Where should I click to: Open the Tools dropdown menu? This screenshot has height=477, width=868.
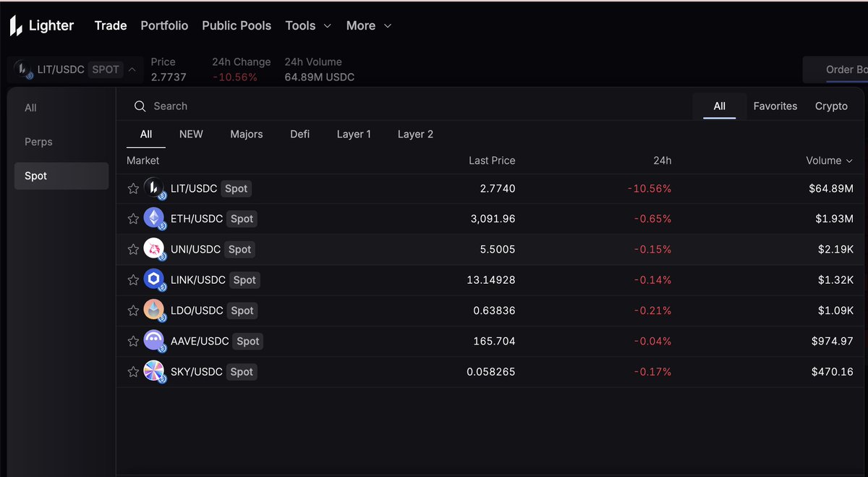click(x=308, y=25)
